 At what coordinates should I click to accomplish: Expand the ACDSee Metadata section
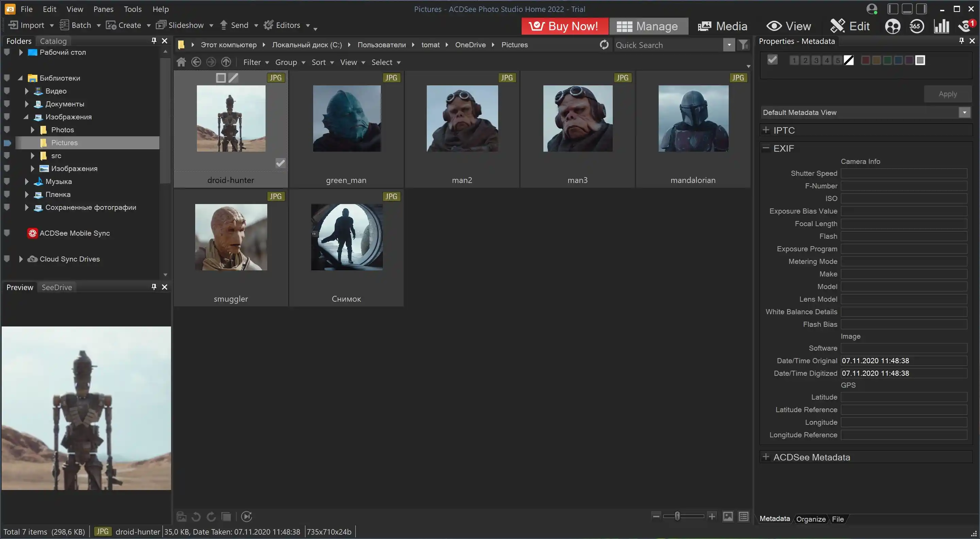[x=766, y=457]
